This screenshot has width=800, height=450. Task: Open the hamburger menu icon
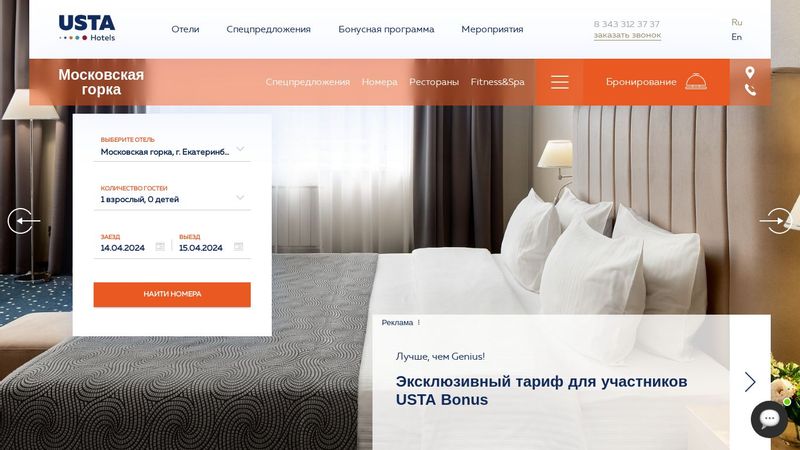click(559, 82)
